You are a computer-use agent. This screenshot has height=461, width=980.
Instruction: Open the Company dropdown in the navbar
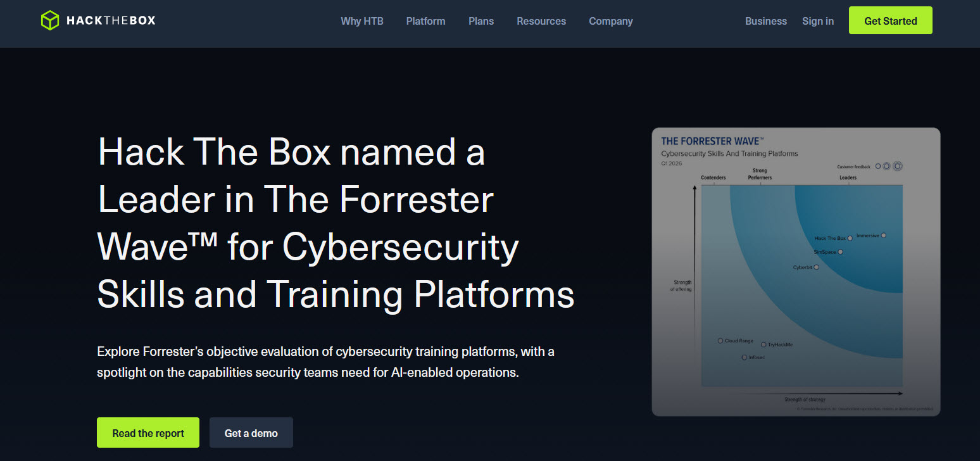(610, 21)
